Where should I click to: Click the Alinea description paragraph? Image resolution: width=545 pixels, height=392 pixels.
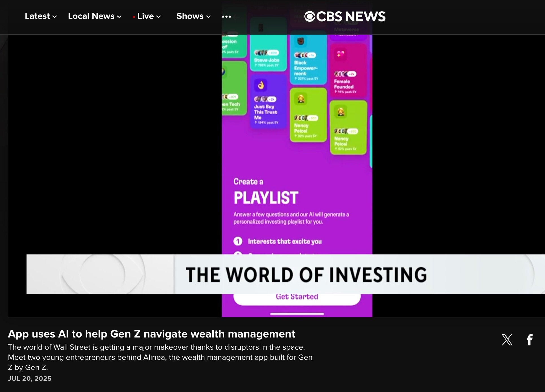pyautogui.click(x=160, y=357)
